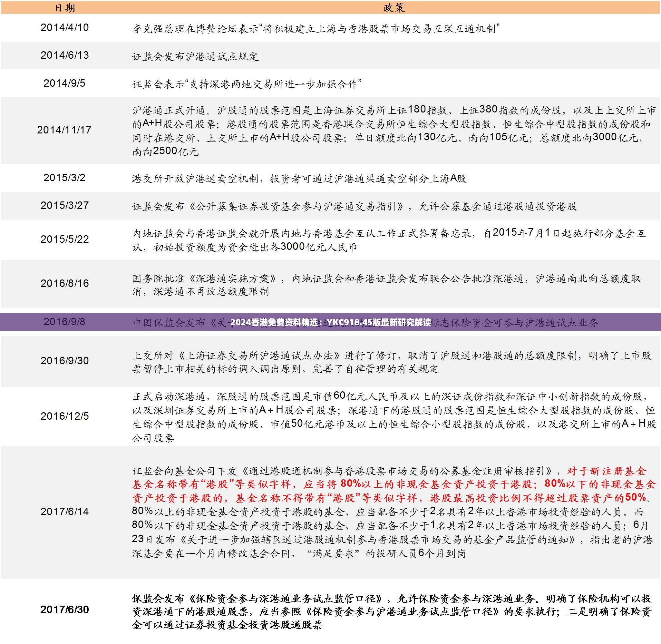This screenshot has width=661, height=644.
Task: Click the 2015/3/27 date entry
Action: [x=64, y=205]
